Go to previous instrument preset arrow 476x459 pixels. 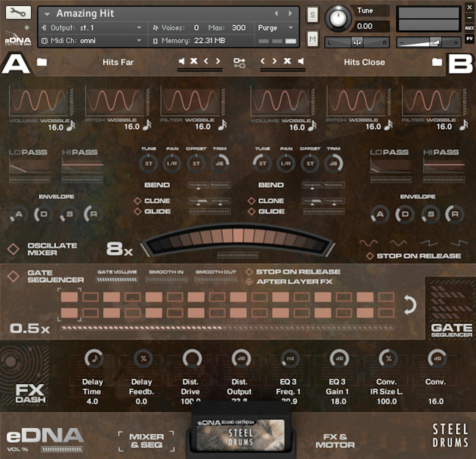(x=276, y=13)
